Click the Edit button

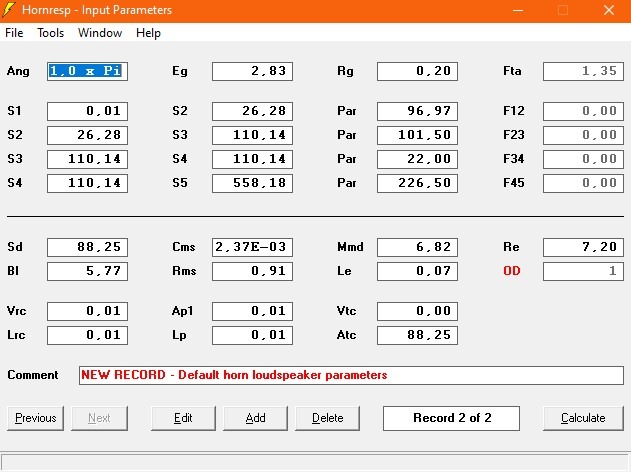183,418
